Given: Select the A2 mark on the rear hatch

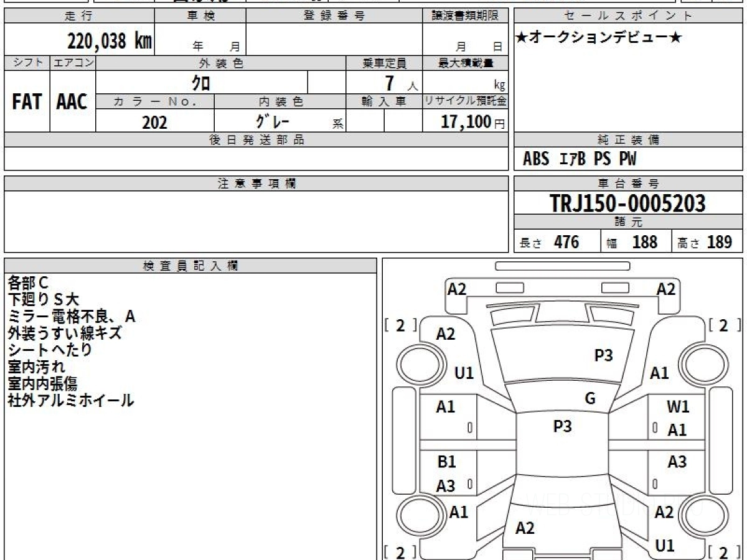Looking at the screenshot, I should [525, 528].
